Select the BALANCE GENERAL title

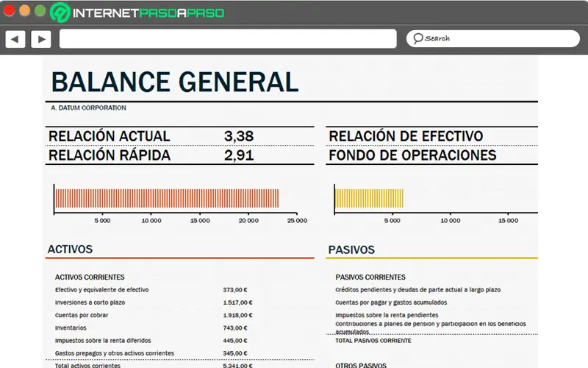(x=175, y=82)
